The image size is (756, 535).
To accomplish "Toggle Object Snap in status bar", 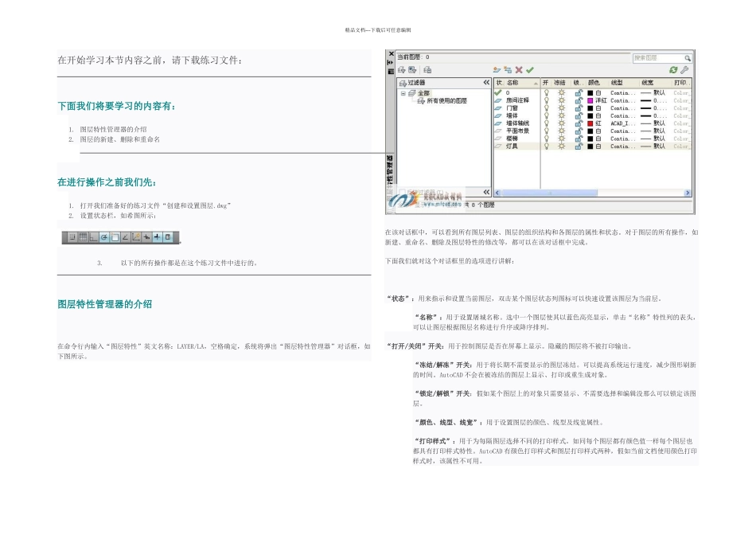I will point(115,237).
